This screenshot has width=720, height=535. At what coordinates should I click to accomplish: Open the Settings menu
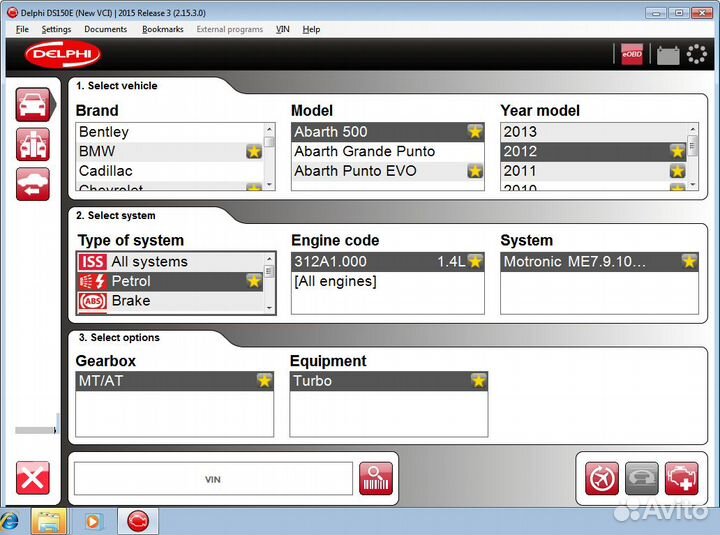click(56, 29)
